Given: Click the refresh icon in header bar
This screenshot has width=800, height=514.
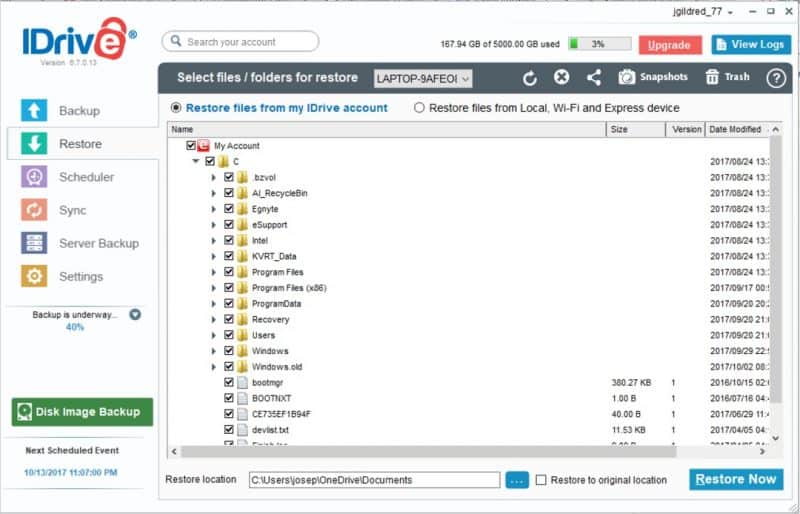Looking at the screenshot, I should click(x=530, y=78).
